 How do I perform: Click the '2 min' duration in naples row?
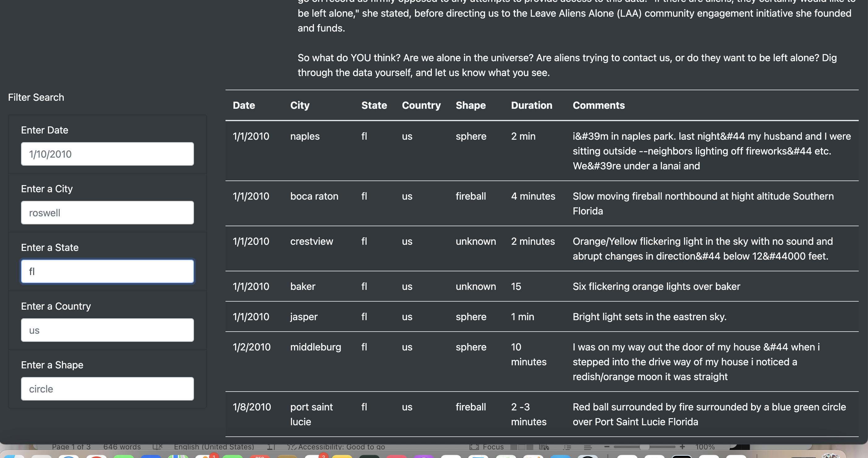pyautogui.click(x=523, y=136)
